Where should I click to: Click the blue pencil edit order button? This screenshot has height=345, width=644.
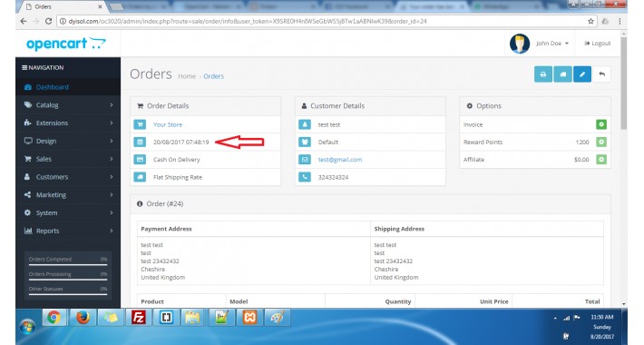[x=582, y=74]
